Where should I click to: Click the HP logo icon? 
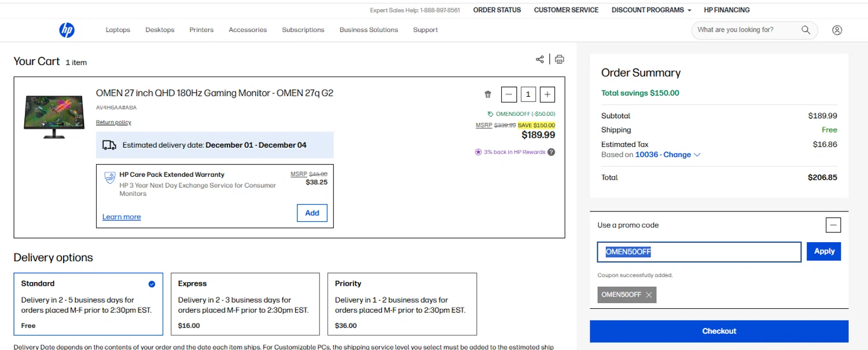[x=67, y=30]
